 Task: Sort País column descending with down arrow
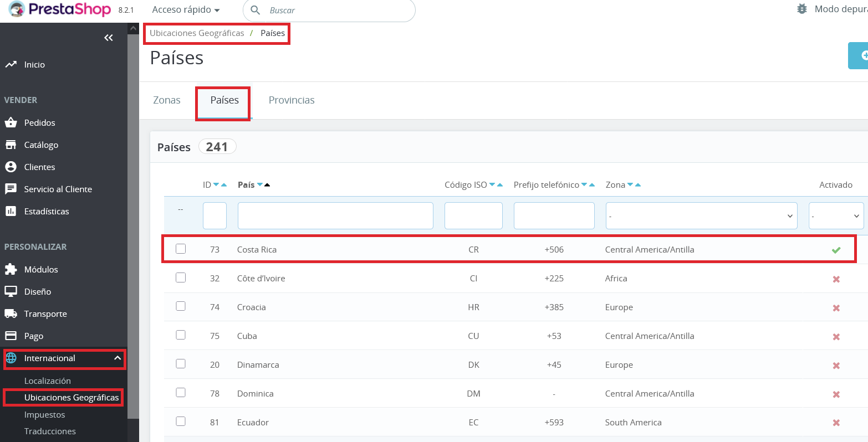[259, 185]
